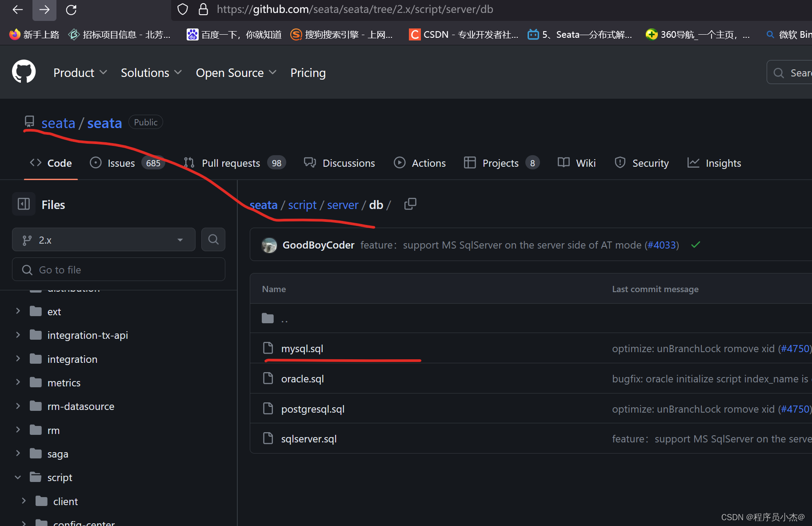Viewport: 812px width, 526px height.
Task: Open the Baidu bookmark
Action: tap(234, 34)
